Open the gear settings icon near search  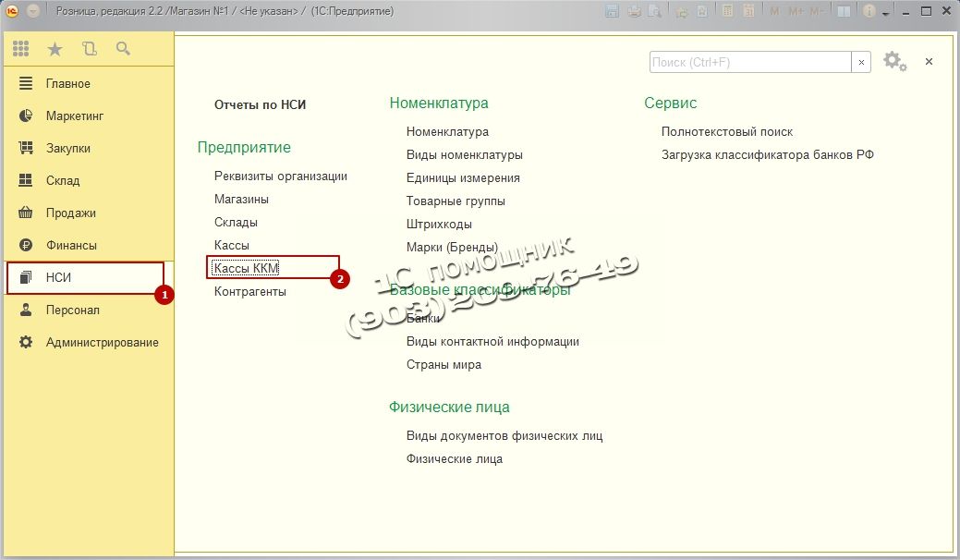pyautogui.click(x=892, y=61)
